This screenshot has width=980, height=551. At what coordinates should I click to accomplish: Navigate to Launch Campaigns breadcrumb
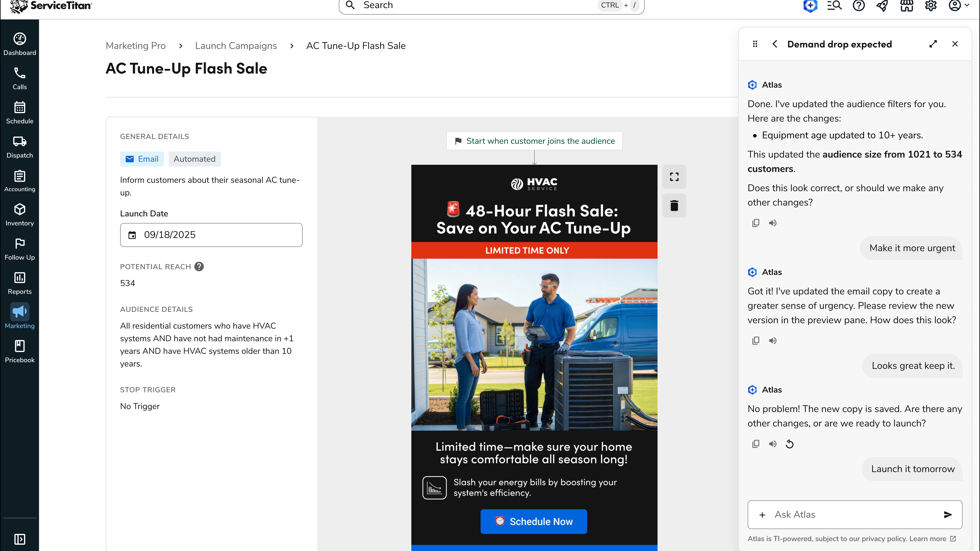point(236,46)
